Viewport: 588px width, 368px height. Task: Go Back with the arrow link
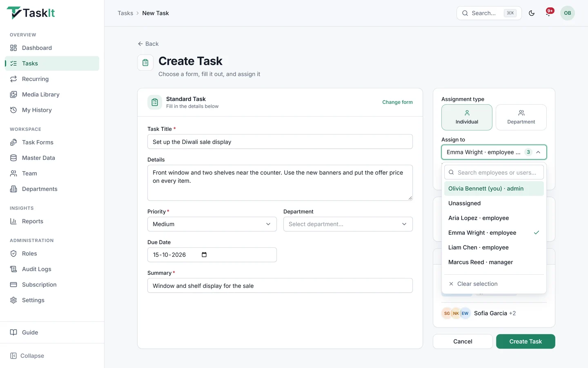(148, 44)
